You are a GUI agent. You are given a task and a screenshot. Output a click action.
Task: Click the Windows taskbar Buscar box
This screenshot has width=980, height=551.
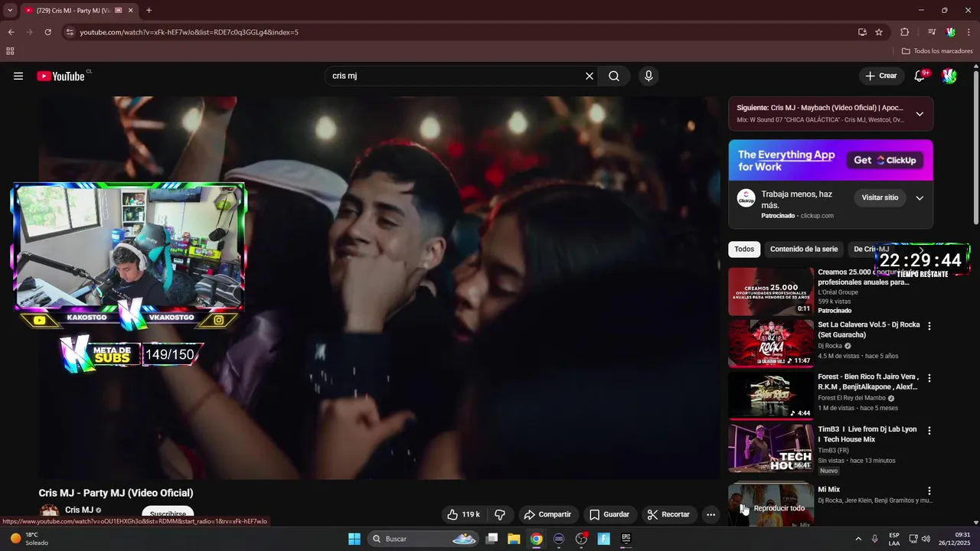click(x=422, y=539)
